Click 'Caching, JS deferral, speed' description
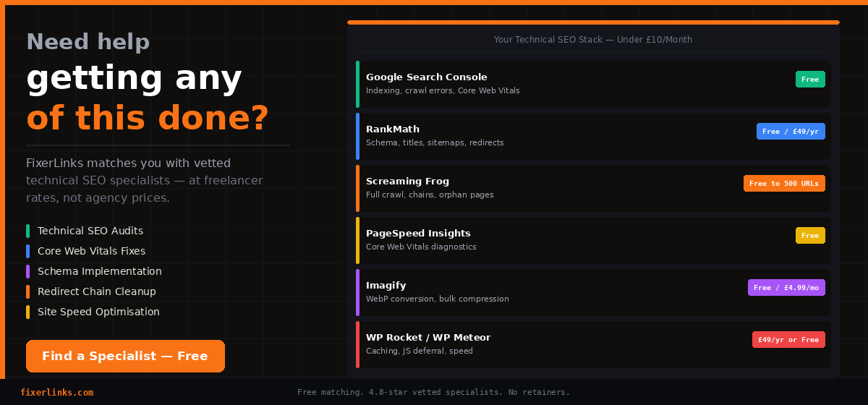The width and height of the screenshot is (868, 405). point(420,351)
